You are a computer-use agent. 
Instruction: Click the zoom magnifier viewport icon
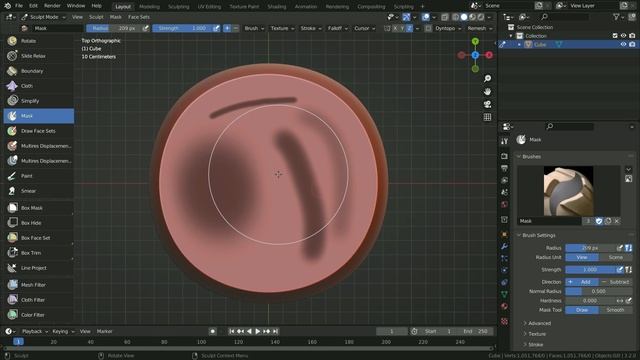487,78
